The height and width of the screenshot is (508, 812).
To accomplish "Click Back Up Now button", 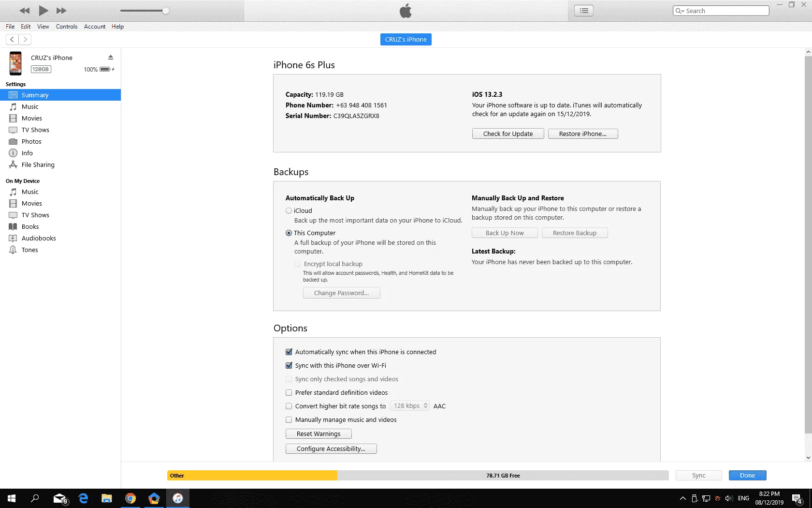I will pyautogui.click(x=505, y=233).
